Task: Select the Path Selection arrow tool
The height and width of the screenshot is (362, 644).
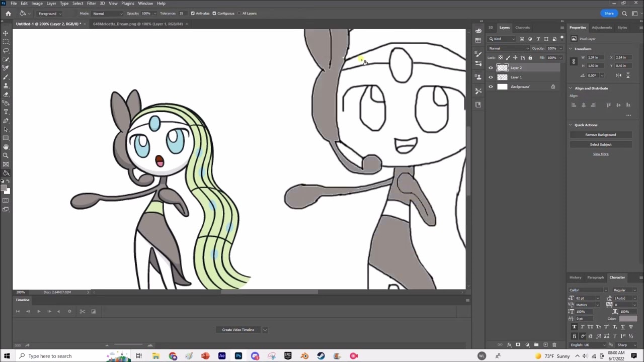Action: 6,129
